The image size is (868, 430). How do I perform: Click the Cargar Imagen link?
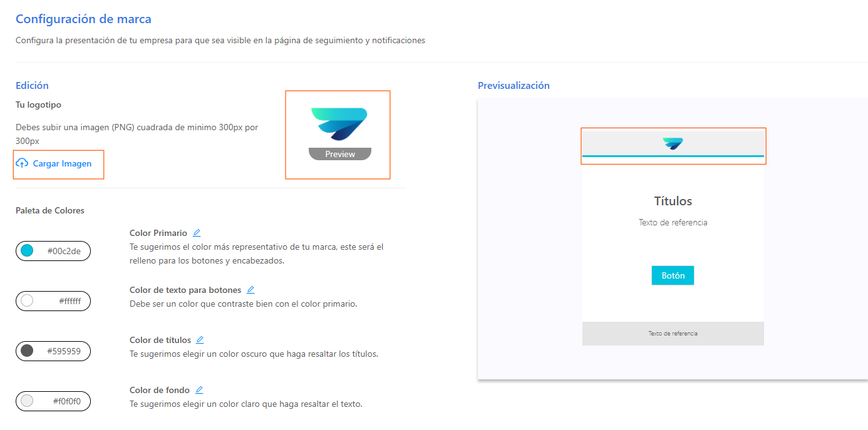pos(62,163)
